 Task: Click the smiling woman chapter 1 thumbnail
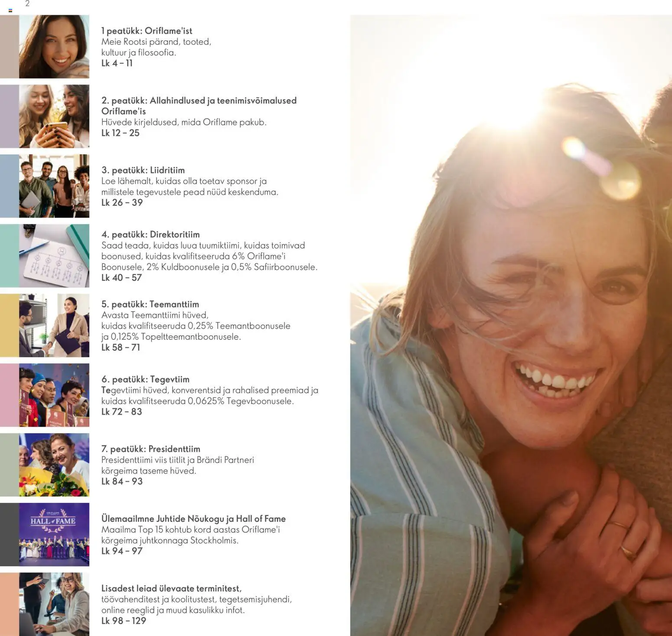click(54, 47)
